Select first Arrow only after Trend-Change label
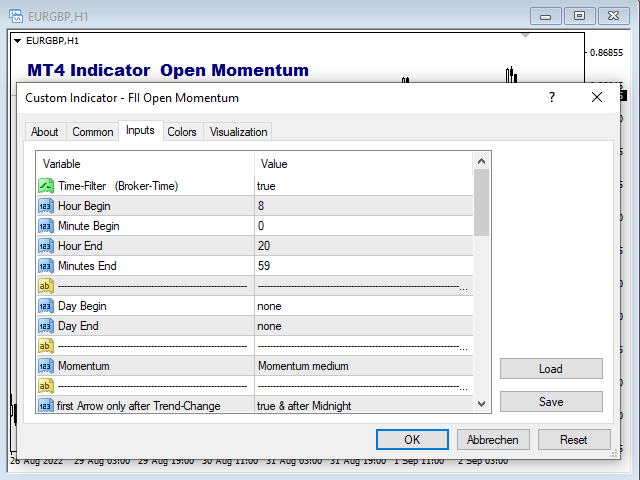 click(138, 406)
